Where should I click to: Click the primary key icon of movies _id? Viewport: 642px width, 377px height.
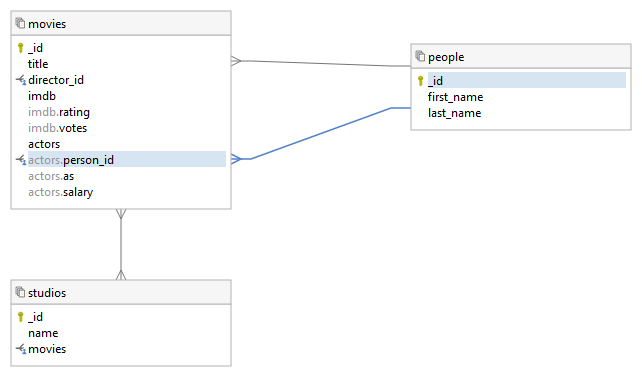coord(20,48)
